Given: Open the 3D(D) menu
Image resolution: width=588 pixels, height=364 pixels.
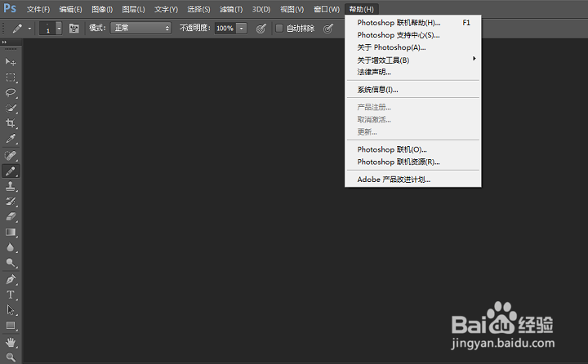Looking at the screenshot, I should point(261,9).
